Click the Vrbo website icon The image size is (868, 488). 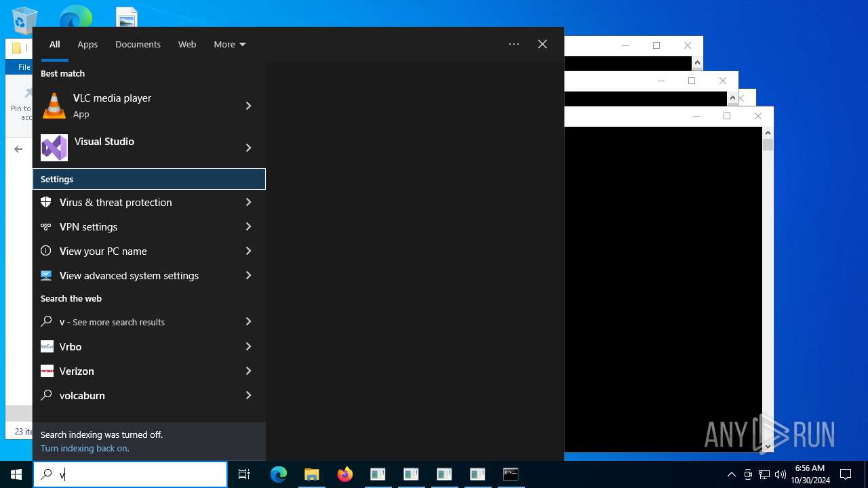[x=47, y=346]
